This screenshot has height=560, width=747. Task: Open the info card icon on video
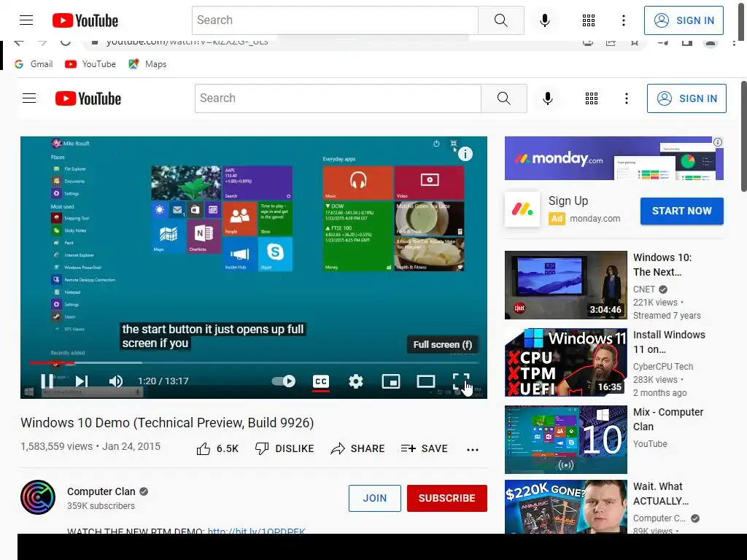(465, 154)
